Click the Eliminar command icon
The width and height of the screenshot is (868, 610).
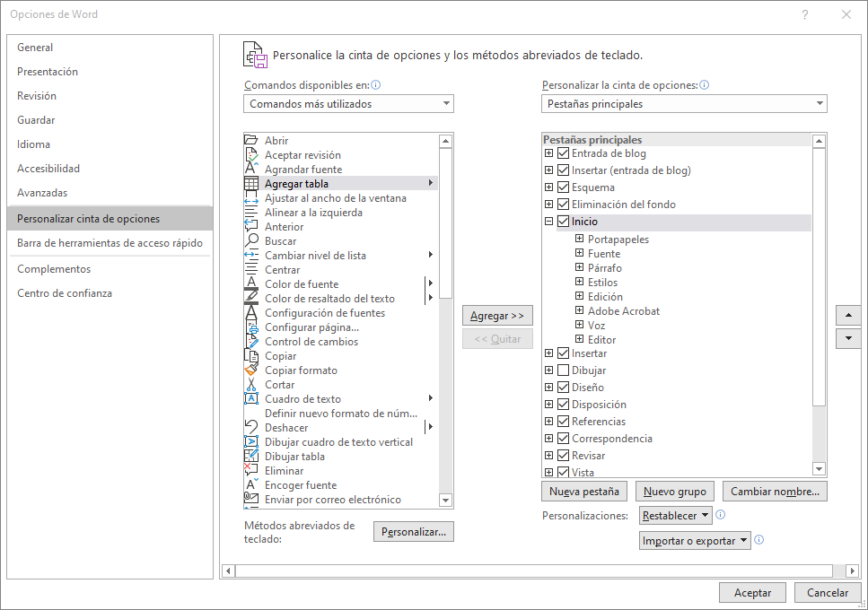point(252,470)
